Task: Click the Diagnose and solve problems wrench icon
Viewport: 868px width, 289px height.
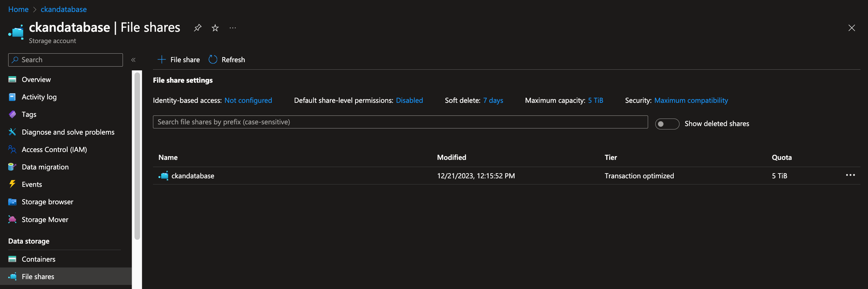Action: point(12,132)
